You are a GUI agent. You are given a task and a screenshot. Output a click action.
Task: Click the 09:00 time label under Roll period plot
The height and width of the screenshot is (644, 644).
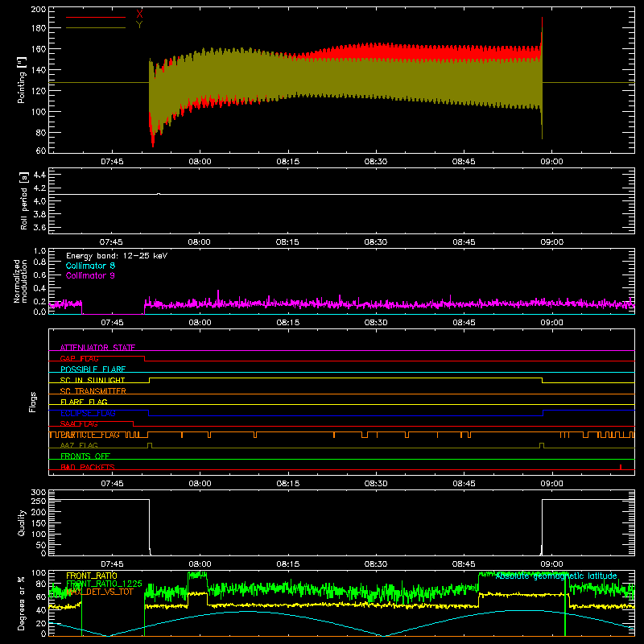coord(551,242)
